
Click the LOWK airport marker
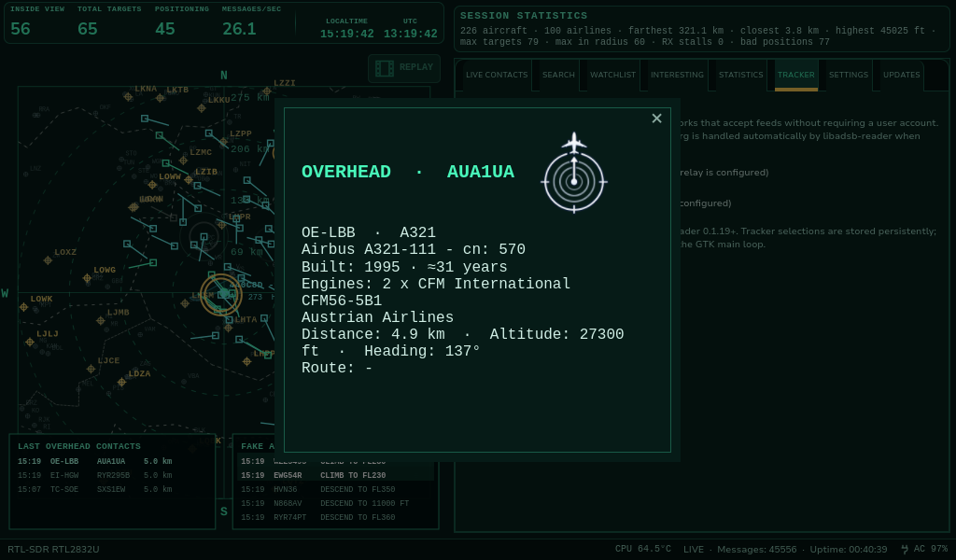23,307
